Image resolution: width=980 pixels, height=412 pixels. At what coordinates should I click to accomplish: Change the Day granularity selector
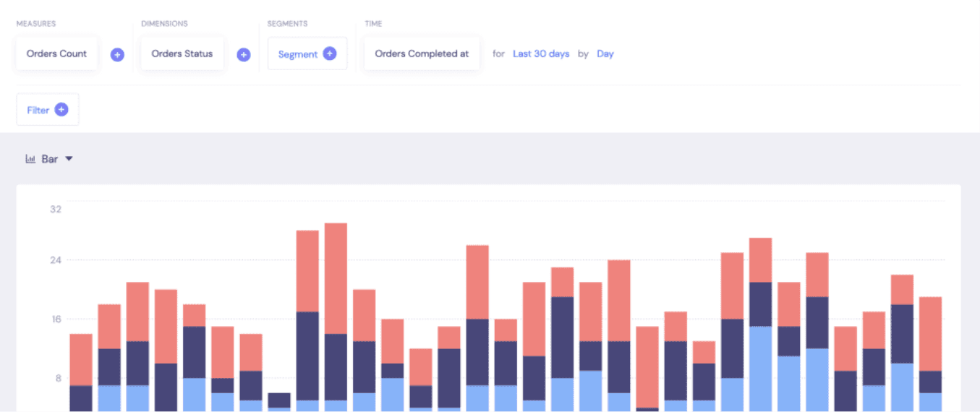pos(605,53)
